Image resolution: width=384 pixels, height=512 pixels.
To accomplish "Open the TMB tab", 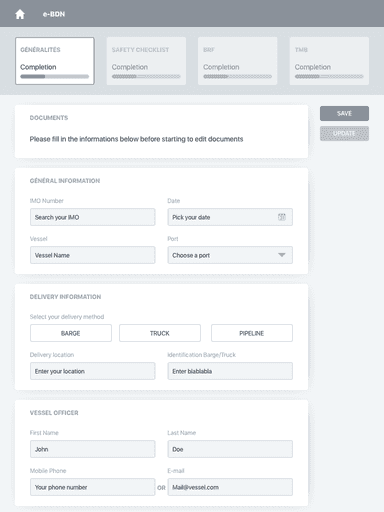I will (x=329, y=61).
